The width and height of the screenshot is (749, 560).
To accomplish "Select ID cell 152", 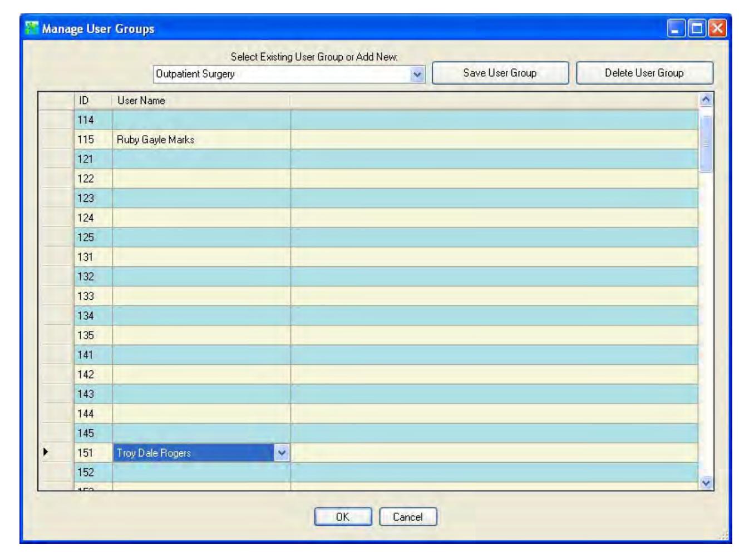I will coord(93,473).
